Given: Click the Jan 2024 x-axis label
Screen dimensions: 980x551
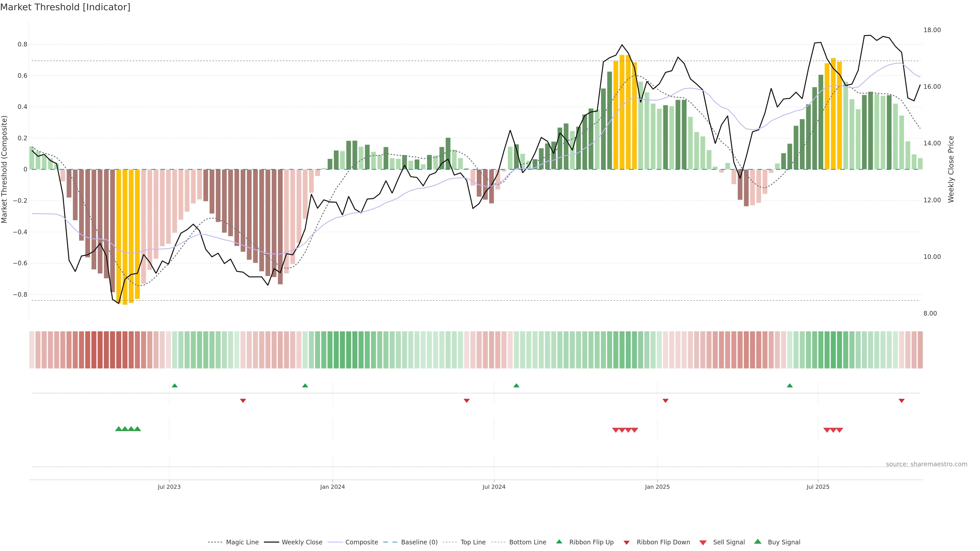Looking at the screenshot, I should coord(332,487).
